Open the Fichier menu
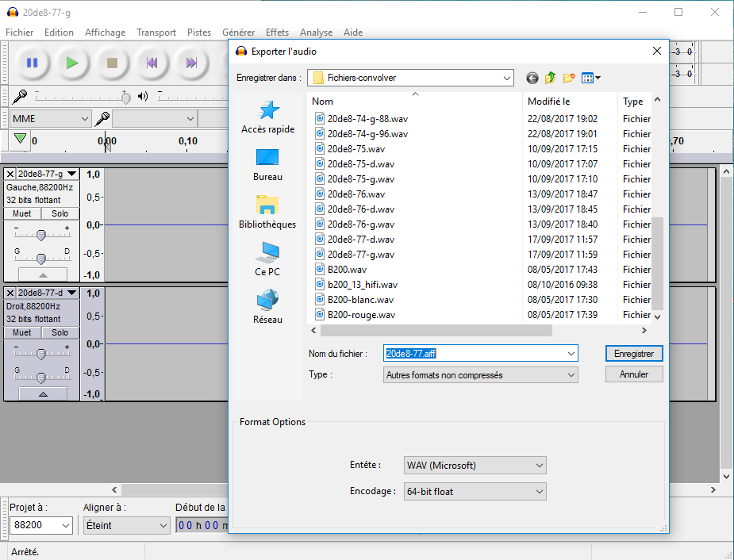734x560 pixels. point(19,33)
